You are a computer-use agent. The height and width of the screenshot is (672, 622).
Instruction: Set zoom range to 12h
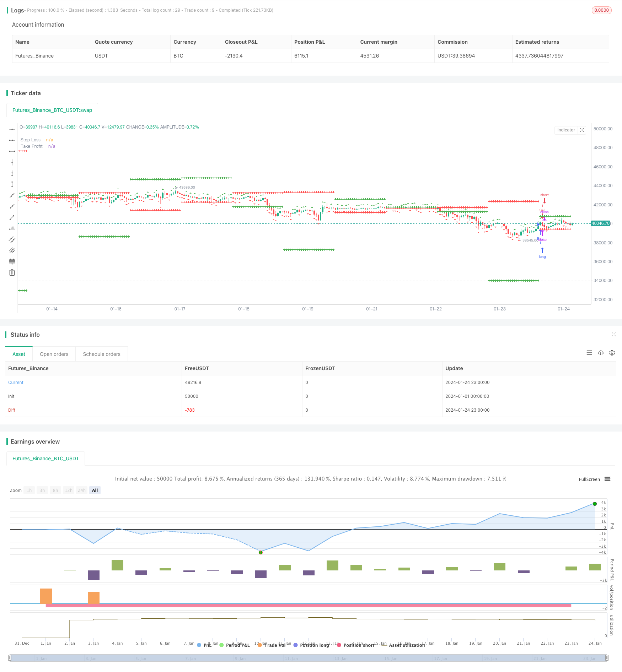(x=69, y=490)
